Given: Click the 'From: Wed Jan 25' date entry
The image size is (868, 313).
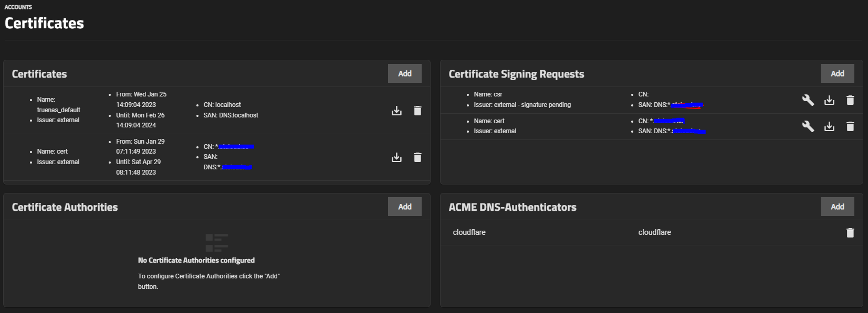Looking at the screenshot, I should [141, 100].
